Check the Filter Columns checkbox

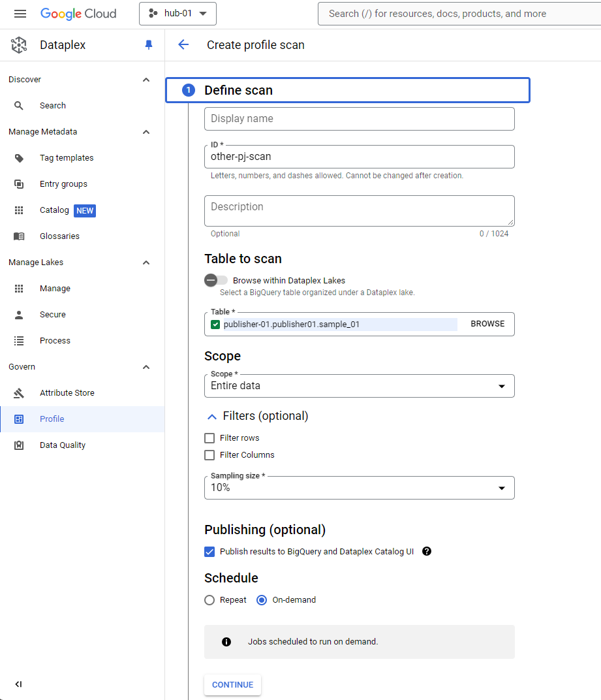coord(209,455)
